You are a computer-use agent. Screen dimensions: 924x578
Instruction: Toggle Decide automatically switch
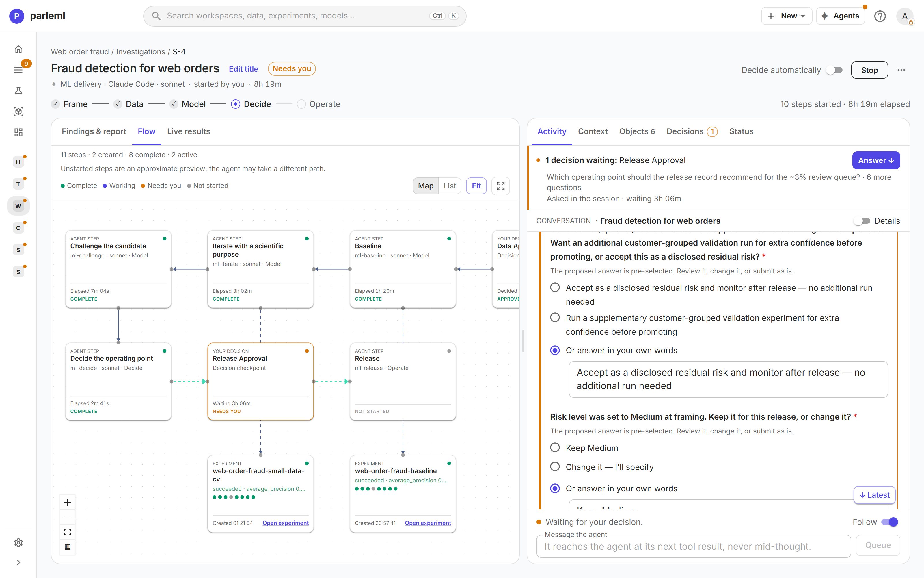tap(834, 70)
